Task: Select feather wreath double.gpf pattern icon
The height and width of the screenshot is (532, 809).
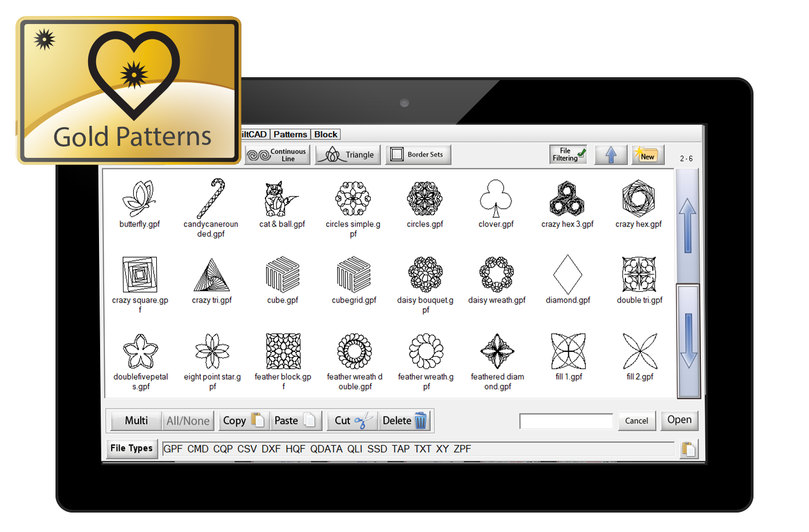Action: (355, 351)
